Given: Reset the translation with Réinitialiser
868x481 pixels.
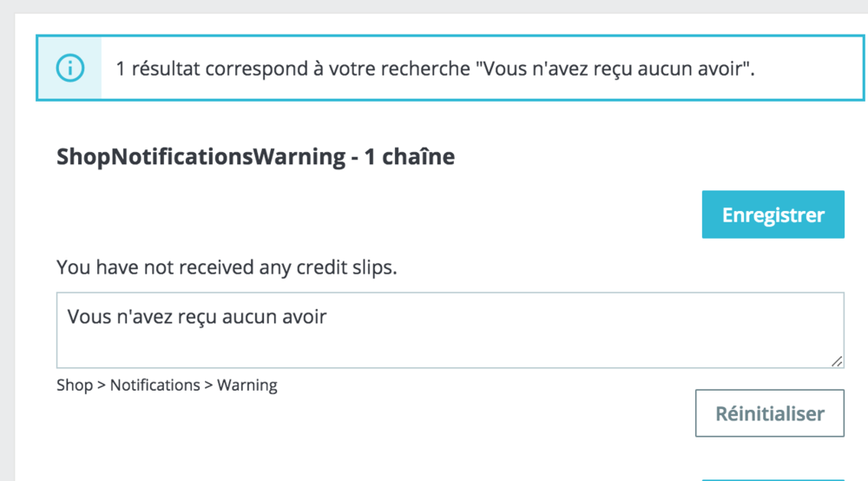Looking at the screenshot, I should [x=769, y=413].
